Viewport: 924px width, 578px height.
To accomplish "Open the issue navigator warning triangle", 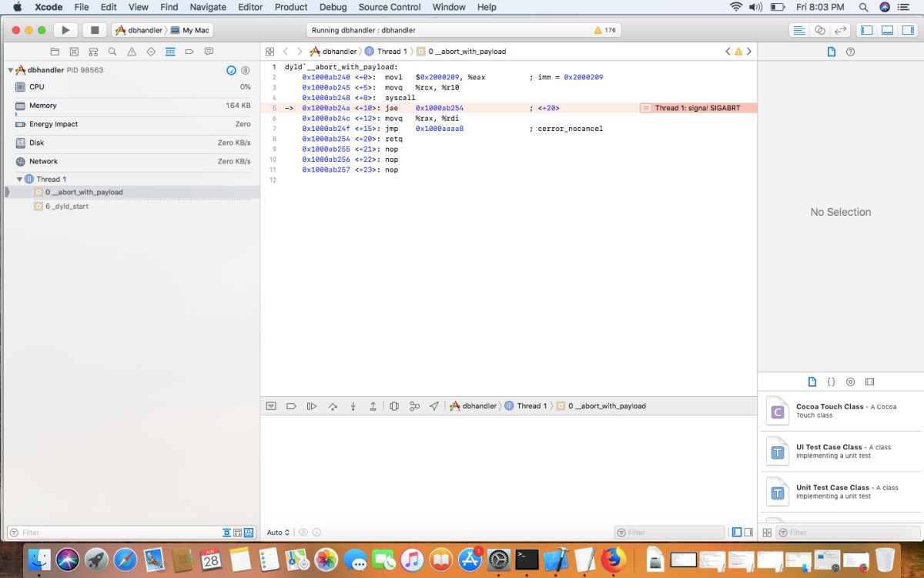I will [x=132, y=52].
